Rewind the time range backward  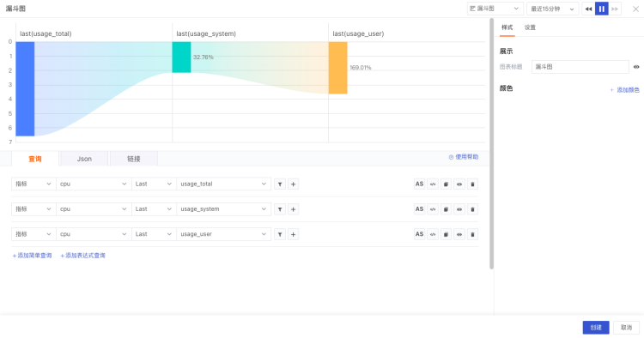[588, 9]
